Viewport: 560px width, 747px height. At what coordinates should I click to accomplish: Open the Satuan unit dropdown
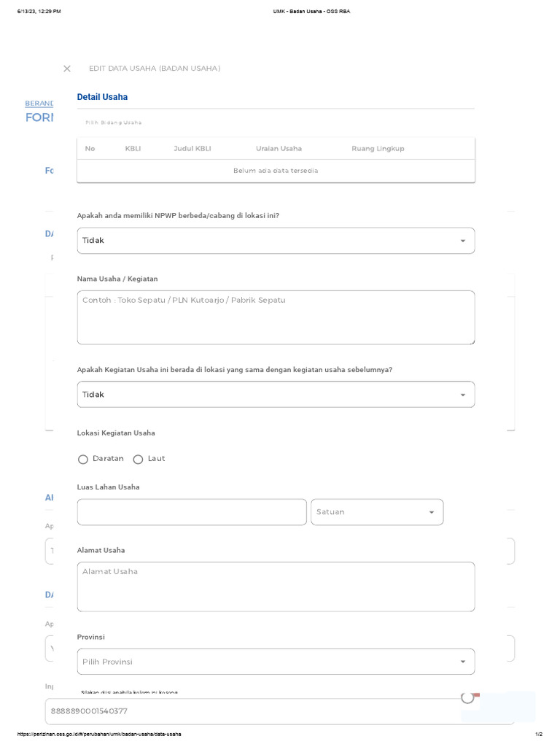coord(377,512)
